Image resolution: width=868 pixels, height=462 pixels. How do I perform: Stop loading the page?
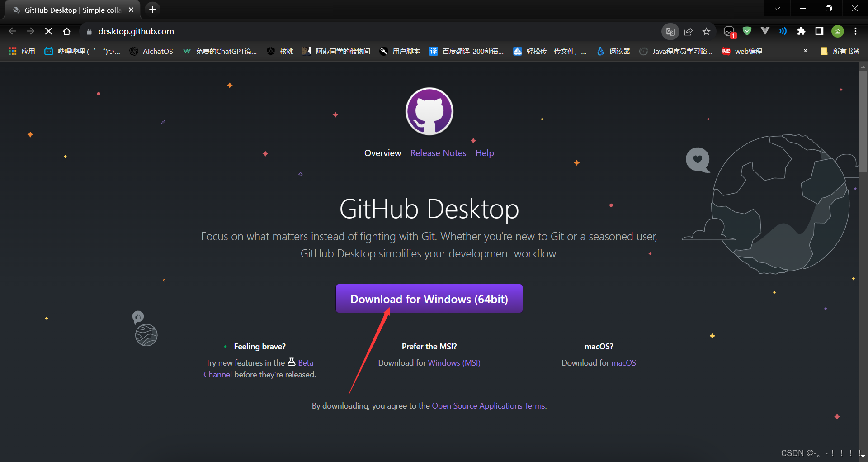tap(48, 31)
